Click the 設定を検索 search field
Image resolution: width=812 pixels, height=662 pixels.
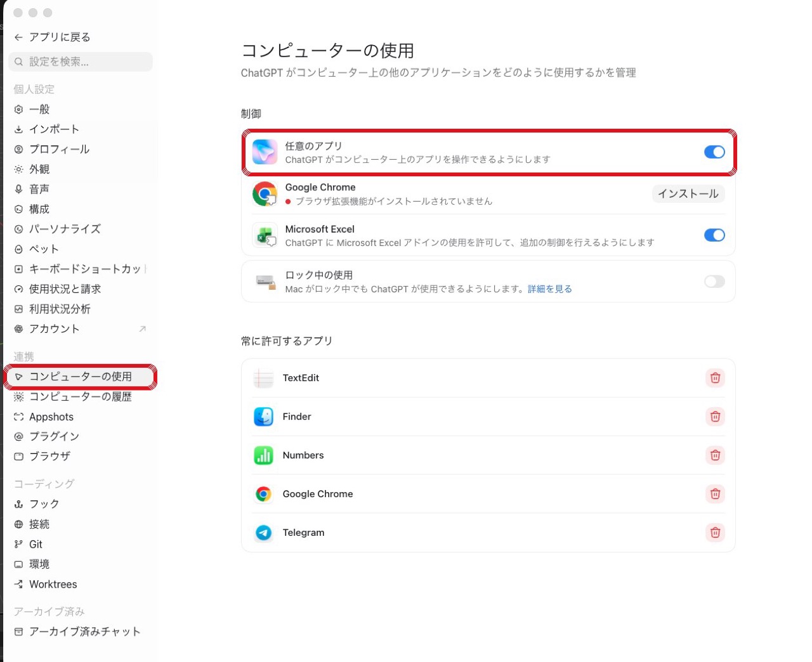point(81,62)
